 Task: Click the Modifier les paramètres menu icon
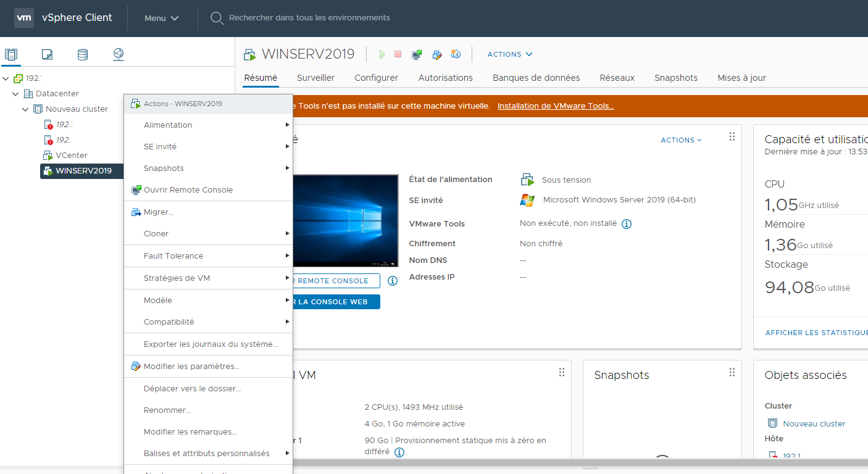(136, 367)
